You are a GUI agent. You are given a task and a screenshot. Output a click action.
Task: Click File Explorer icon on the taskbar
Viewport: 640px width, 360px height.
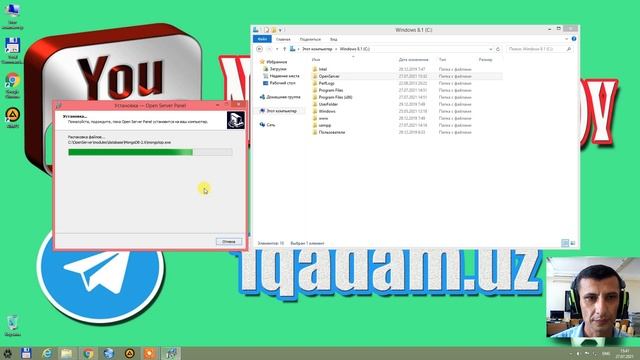(x=67, y=353)
